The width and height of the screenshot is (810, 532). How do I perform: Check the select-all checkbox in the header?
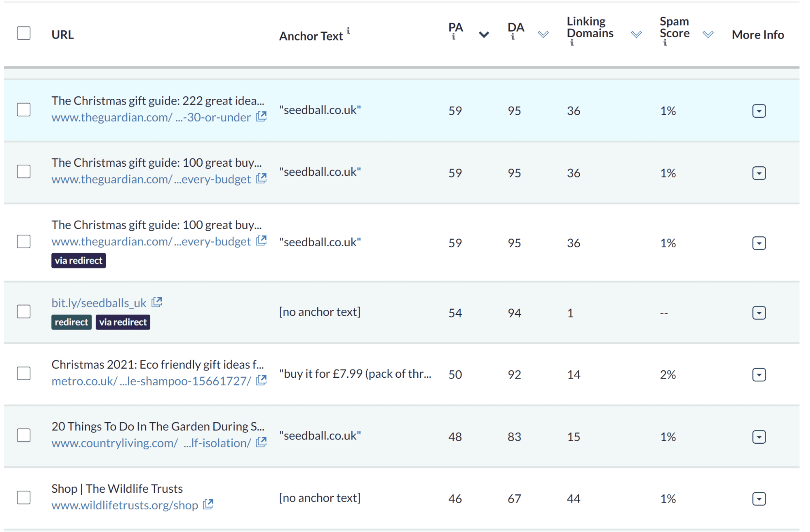pos(24,34)
